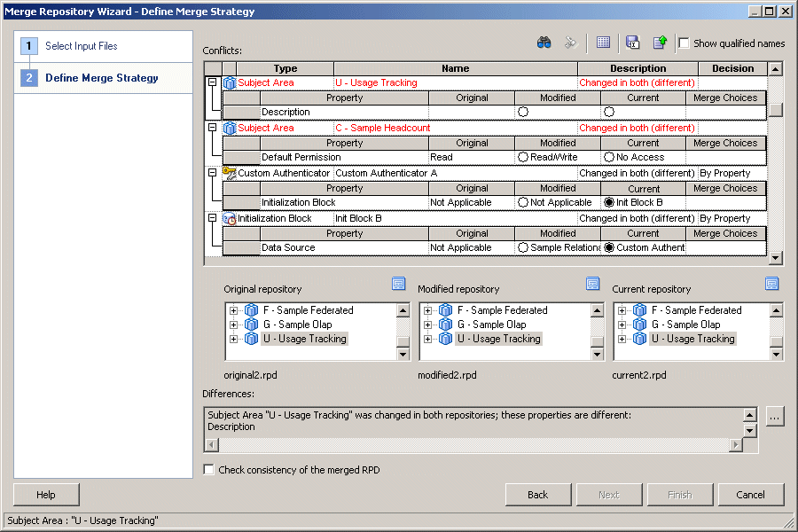Click the save decisions to file icon

click(x=632, y=43)
